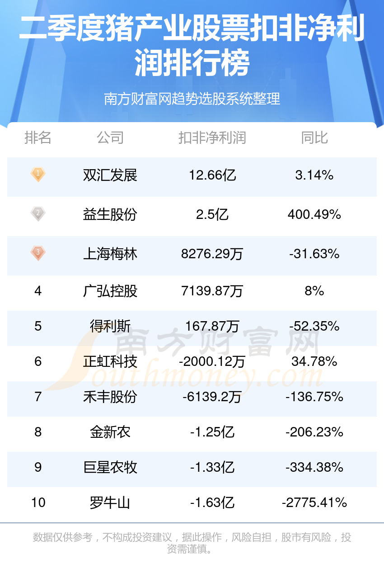Click the subtitle 南方财富网趋势选股系统整理
This screenshot has height=588, width=384.
pos(192,99)
